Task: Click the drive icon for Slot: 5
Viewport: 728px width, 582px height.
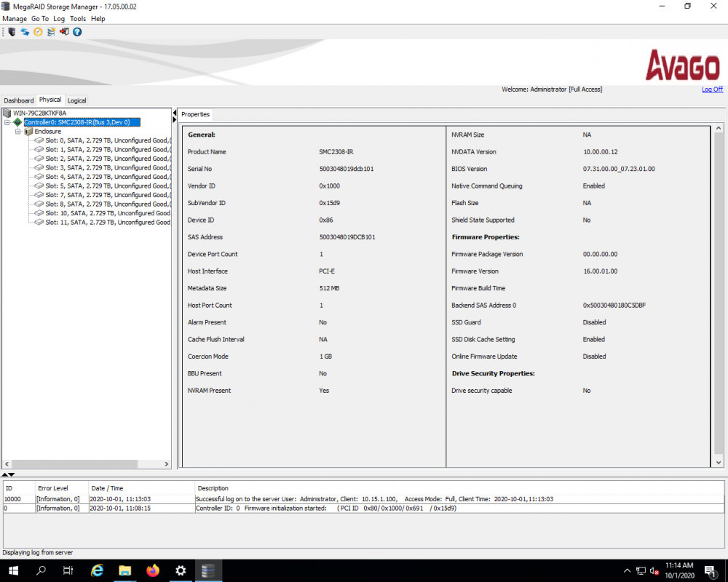Action: pos(39,186)
